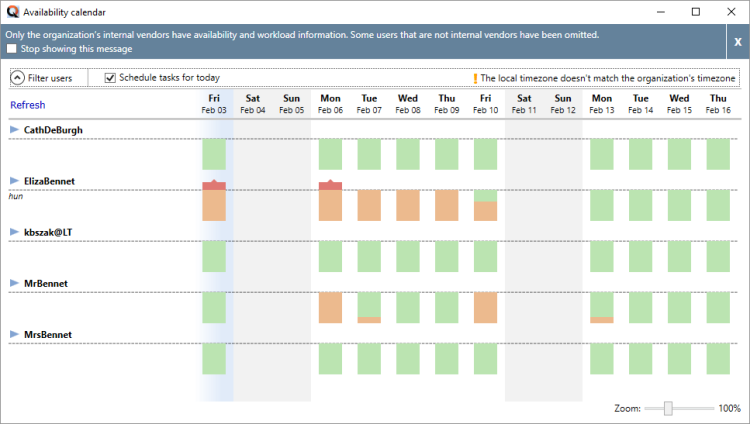Expand the ElizaBennet row
This screenshot has width=750, height=424.
(x=14, y=181)
